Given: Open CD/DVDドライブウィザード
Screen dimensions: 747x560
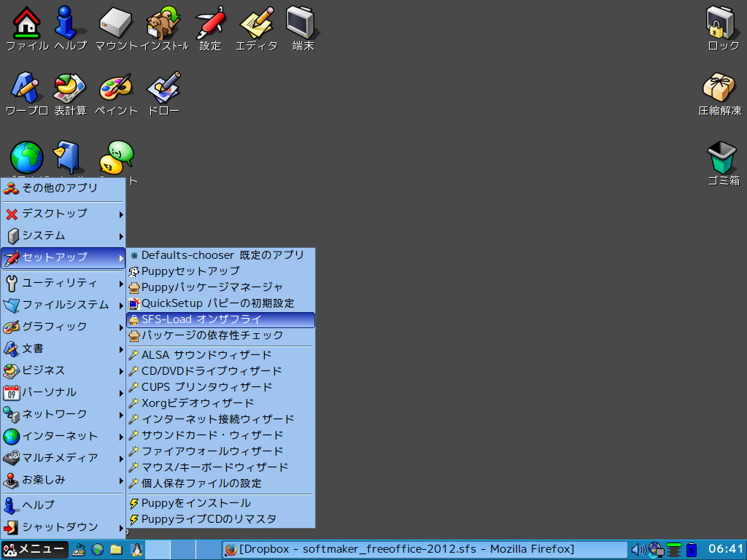Looking at the screenshot, I should (x=220, y=371).
